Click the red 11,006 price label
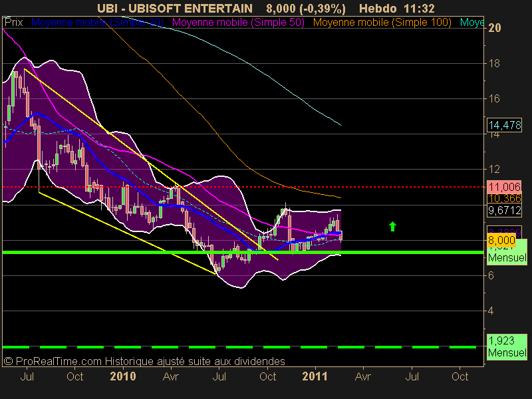532x399 pixels. point(505,187)
